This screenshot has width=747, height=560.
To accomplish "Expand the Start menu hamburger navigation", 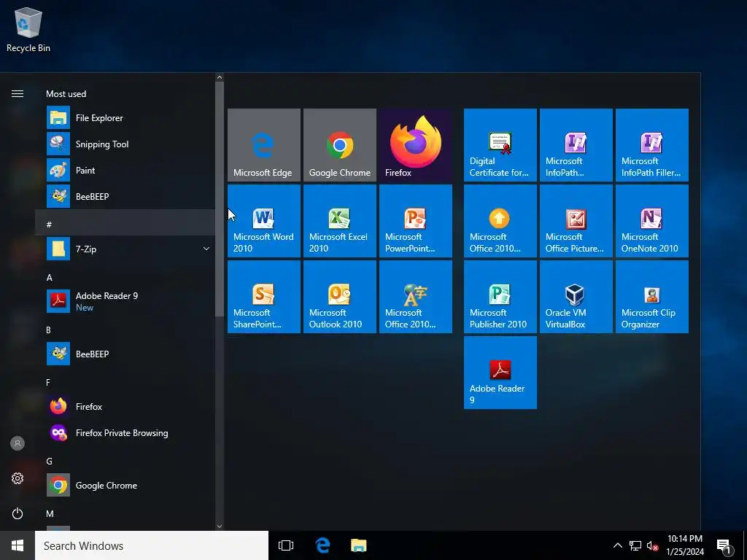I will 18,93.
